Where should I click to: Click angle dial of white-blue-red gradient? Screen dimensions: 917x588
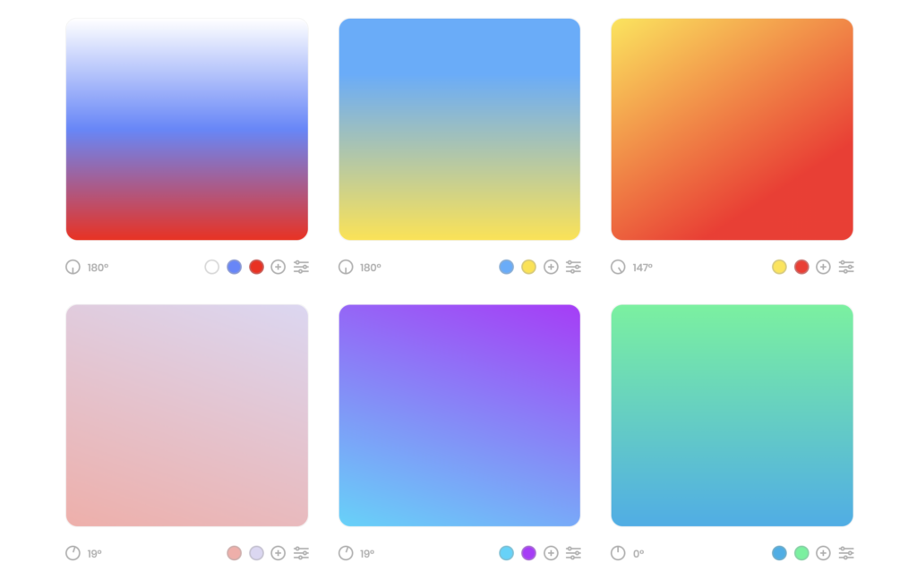73,267
